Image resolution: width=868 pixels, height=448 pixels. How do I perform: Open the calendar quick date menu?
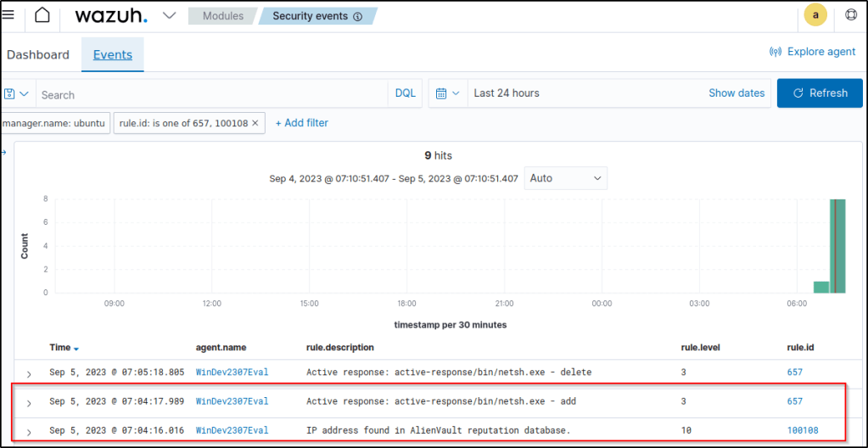pos(447,93)
